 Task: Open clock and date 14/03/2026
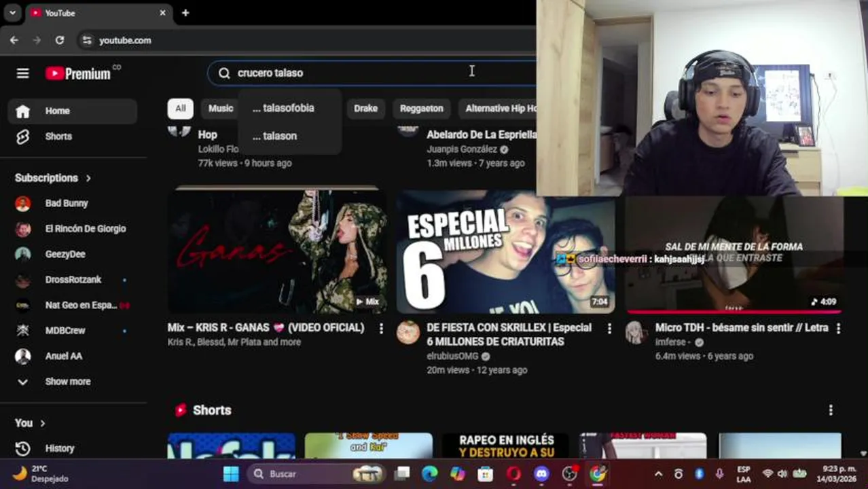click(838, 474)
